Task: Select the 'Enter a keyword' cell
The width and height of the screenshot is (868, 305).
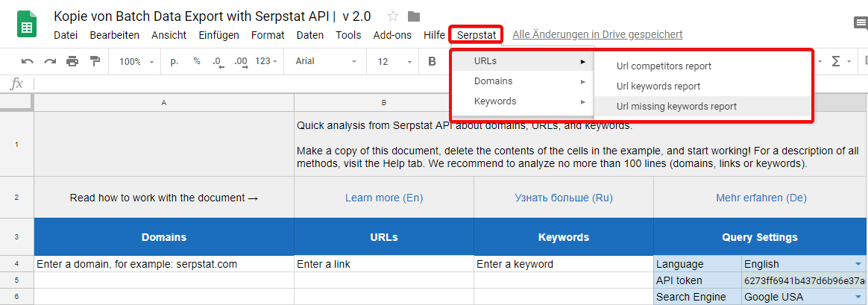Action: pyautogui.click(x=564, y=264)
